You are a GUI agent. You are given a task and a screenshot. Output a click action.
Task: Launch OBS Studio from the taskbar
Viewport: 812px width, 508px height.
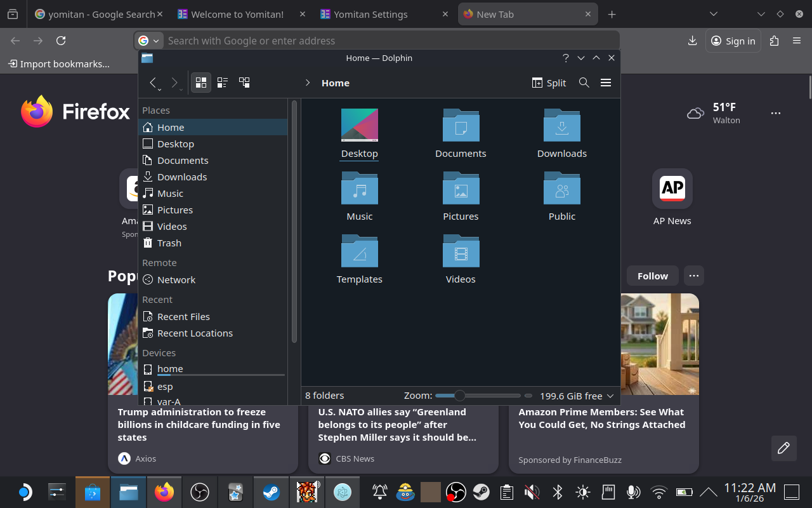[199, 492]
